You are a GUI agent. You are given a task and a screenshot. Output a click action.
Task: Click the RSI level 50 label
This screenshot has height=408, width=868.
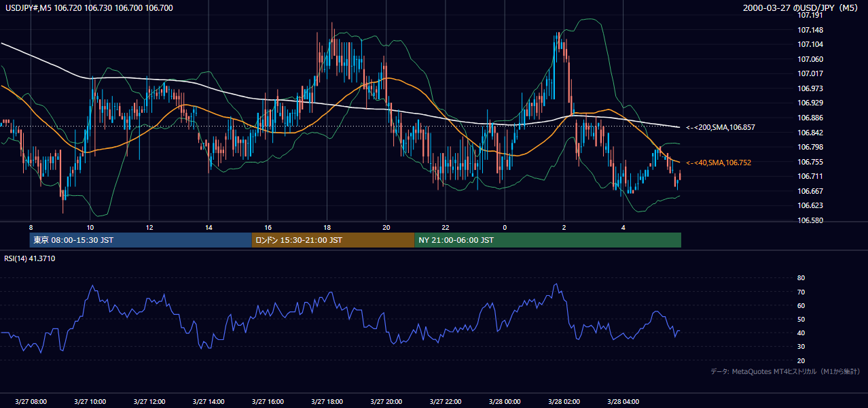point(801,319)
